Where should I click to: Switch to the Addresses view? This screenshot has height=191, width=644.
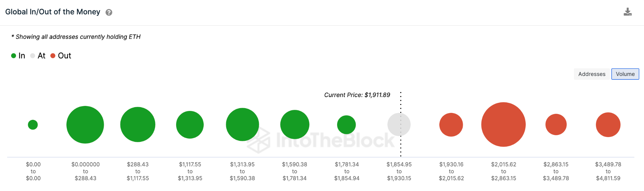click(591, 74)
